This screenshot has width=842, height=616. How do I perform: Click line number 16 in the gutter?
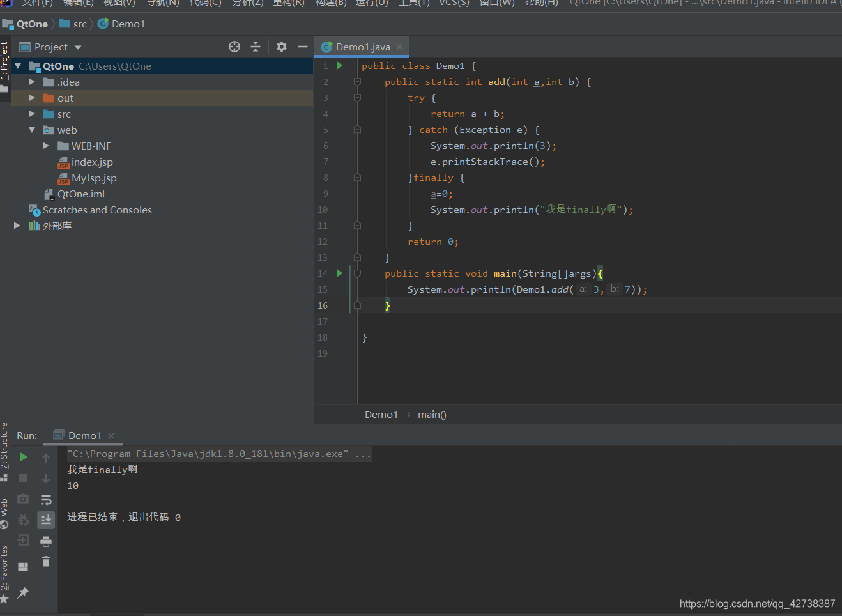coord(323,305)
